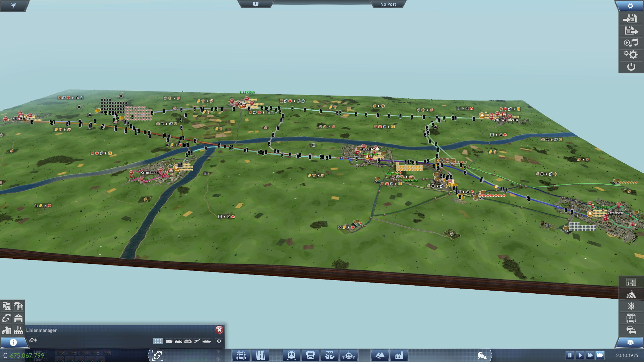Open the train station build menu
The height and width of the screenshot is (362, 644).
point(291,355)
